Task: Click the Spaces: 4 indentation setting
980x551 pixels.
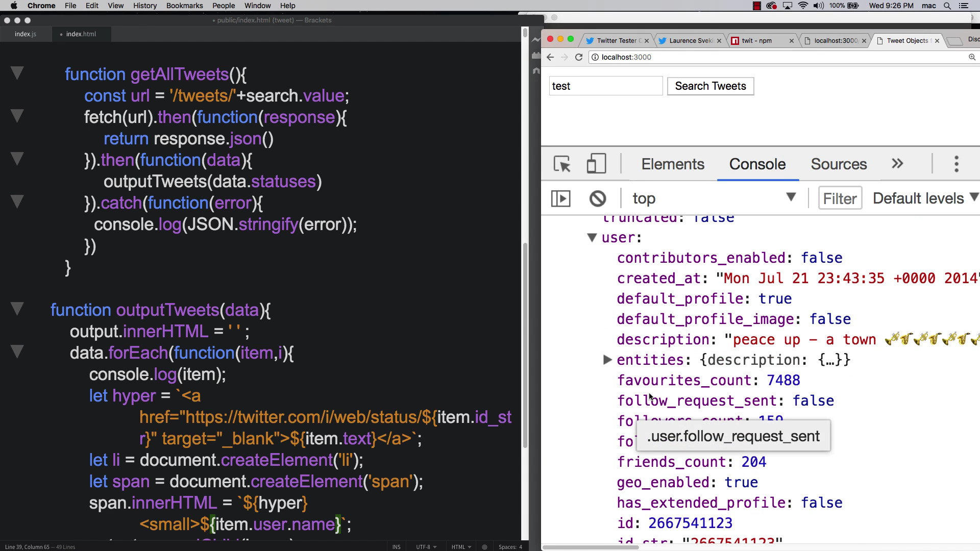Action: [x=510, y=547]
